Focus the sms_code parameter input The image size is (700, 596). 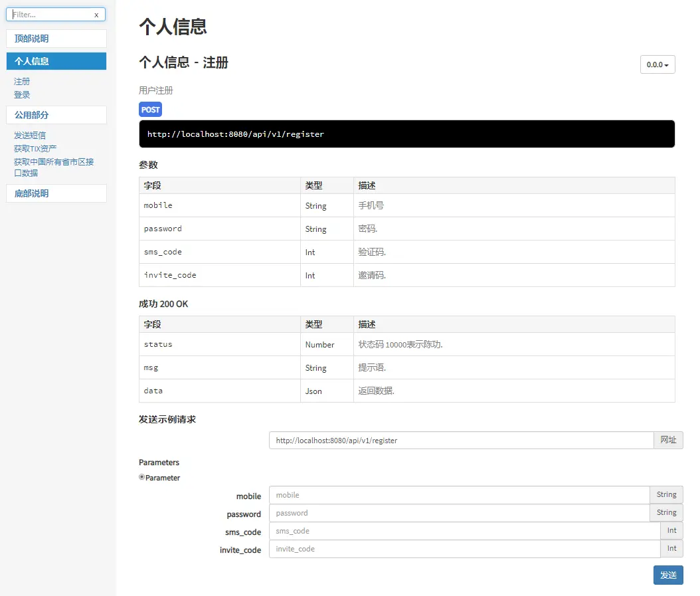click(x=465, y=531)
